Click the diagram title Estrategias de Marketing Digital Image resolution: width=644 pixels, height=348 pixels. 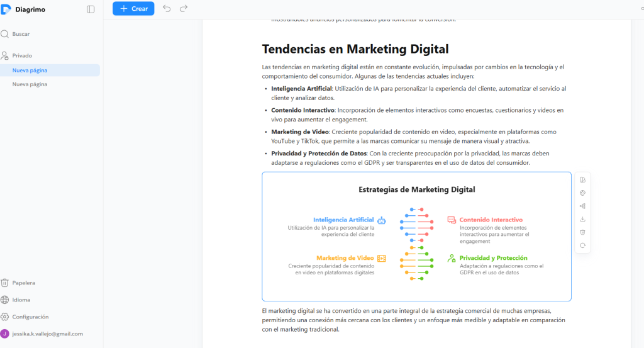point(416,189)
